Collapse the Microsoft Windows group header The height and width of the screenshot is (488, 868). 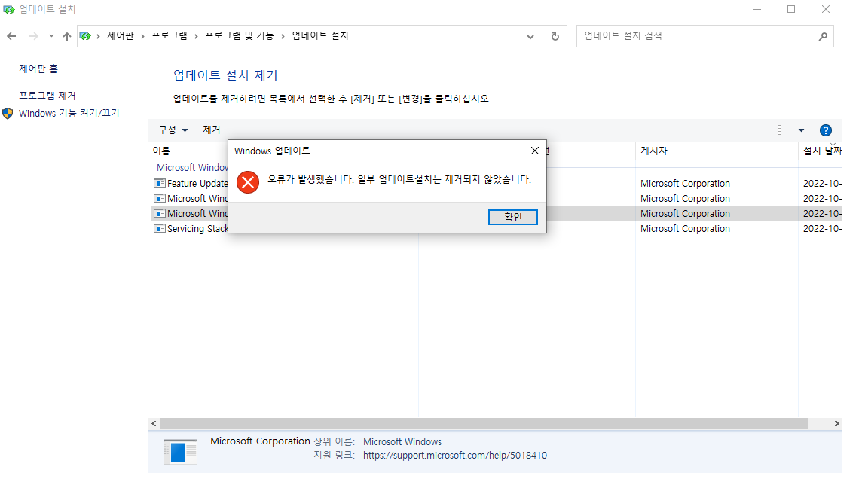point(192,168)
